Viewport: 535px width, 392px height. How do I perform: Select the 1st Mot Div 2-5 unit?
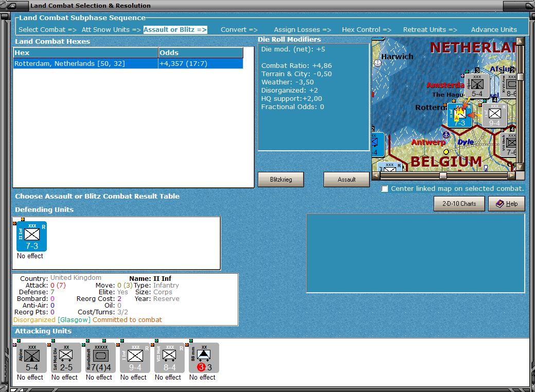(66, 358)
